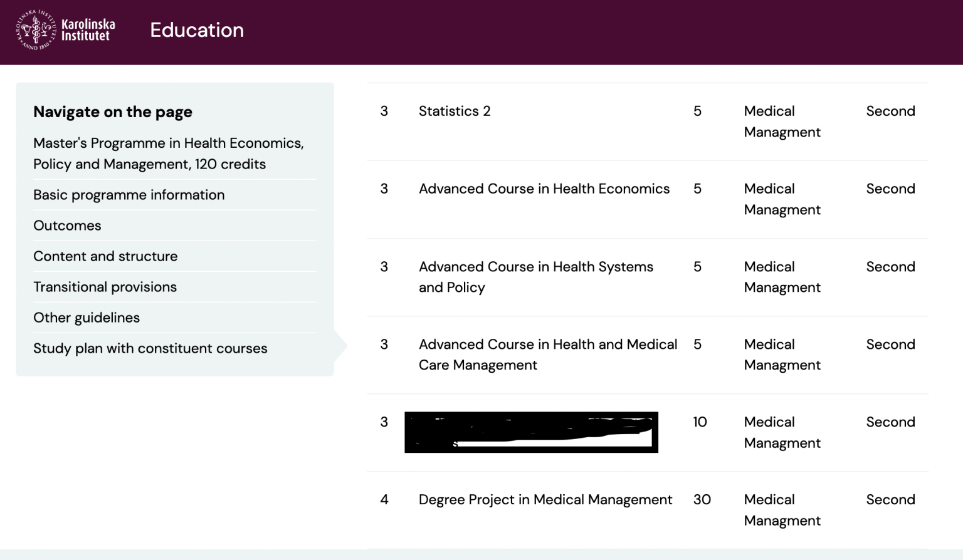963x560 pixels.
Task: Click Second level in Degree Project row
Action: [890, 500]
